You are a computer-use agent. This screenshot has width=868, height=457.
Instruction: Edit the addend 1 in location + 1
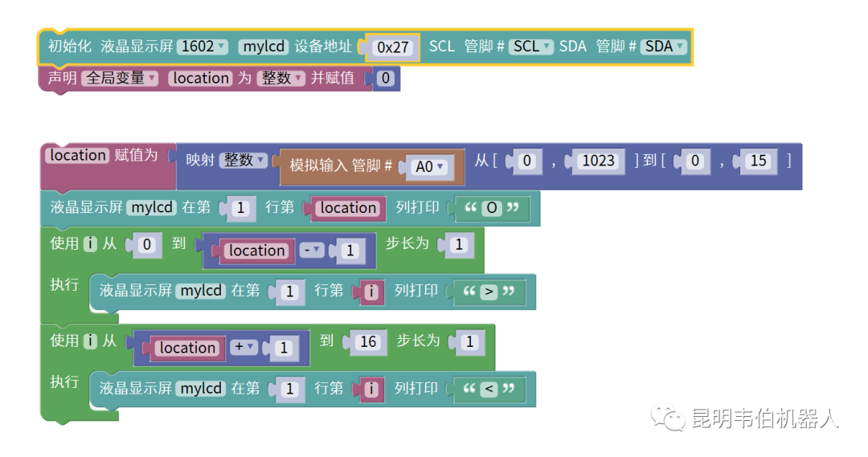(x=284, y=348)
